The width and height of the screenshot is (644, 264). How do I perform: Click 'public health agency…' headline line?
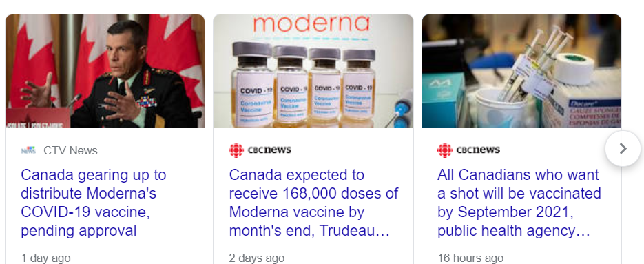(x=513, y=231)
